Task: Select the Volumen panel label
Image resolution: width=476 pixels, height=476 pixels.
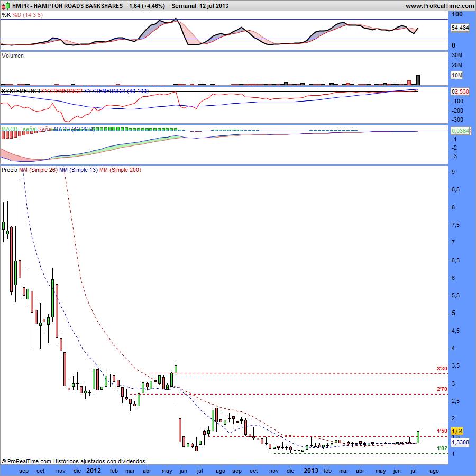Action: 13,56
